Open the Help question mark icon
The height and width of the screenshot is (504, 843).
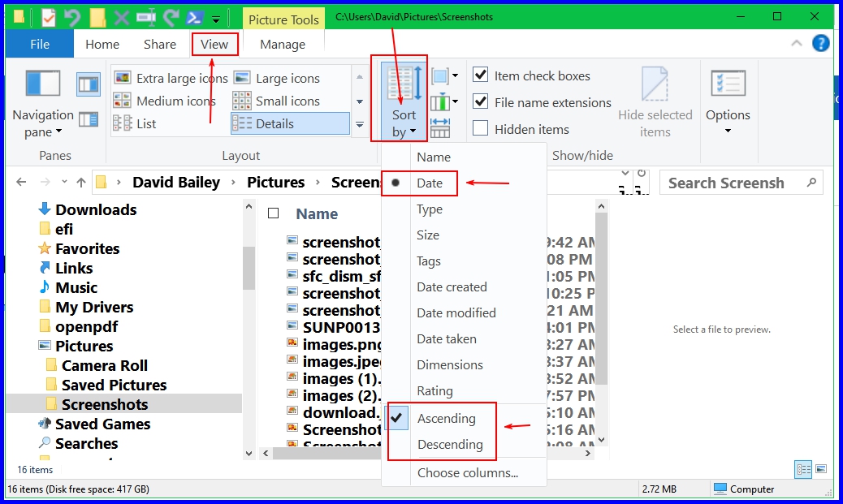pyautogui.click(x=820, y=44)
